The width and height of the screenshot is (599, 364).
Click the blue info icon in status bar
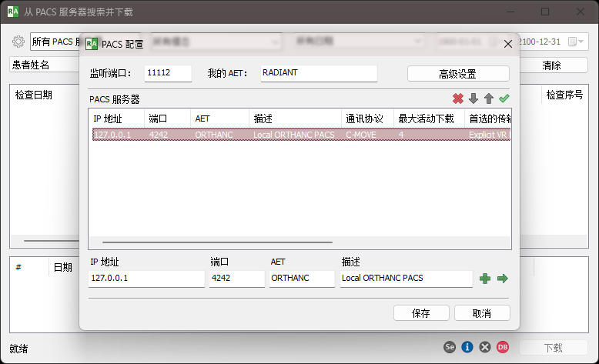pyautogui.click(x=467, y=347)
